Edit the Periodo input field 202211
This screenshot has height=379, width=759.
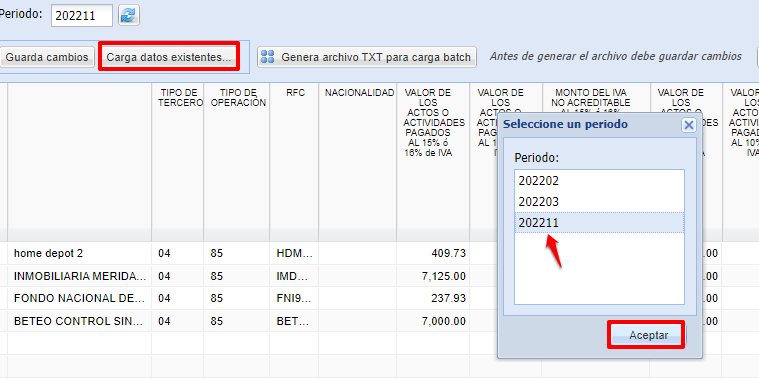coord(81,15)
